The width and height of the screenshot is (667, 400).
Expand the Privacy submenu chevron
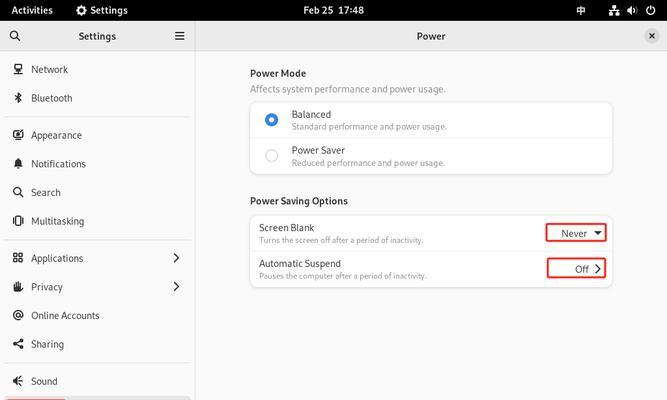tap(176, 287)
